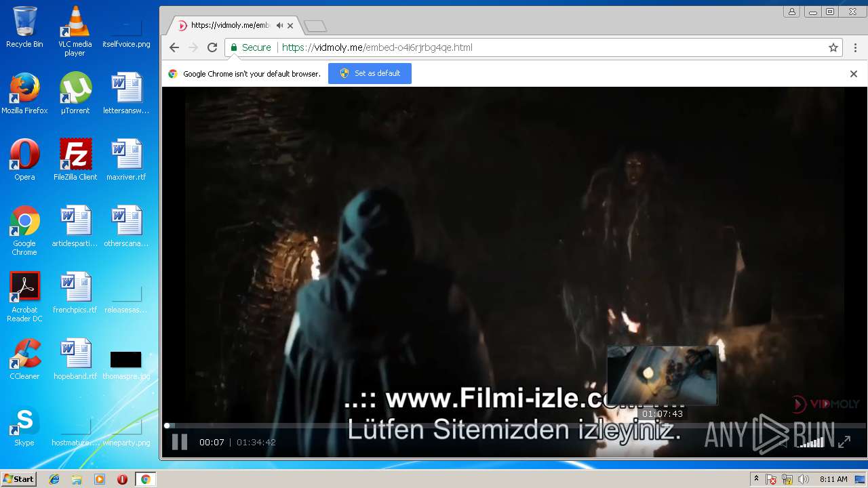
Task: Open articlesparti... document on desktop
Action: coord(75,226)
